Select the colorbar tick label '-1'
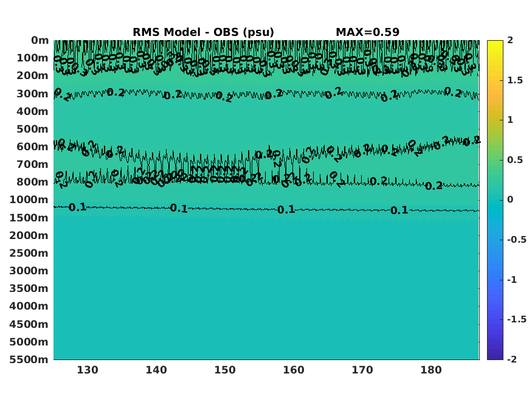Image resolution: width=532 pixels, height=399 pixels. tap(512, 280)
